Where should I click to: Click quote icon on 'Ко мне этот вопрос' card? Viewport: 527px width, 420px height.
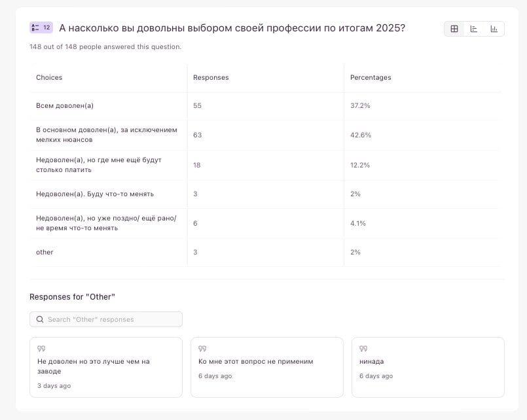[x=202, y=349]
